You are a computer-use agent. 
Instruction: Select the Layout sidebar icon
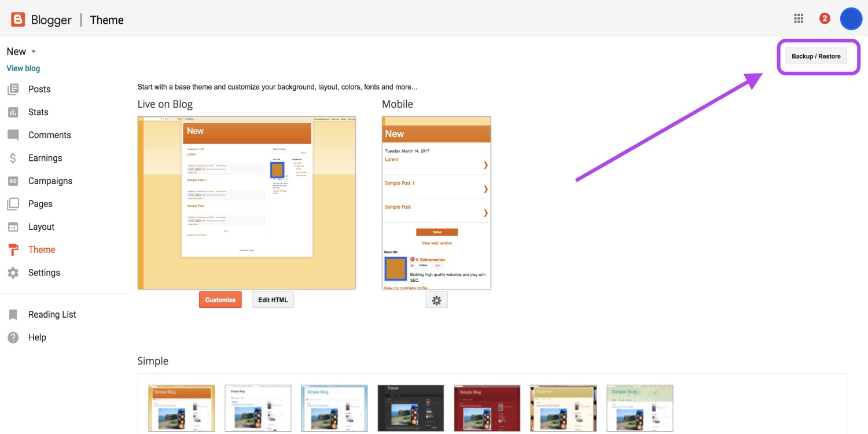13,226
